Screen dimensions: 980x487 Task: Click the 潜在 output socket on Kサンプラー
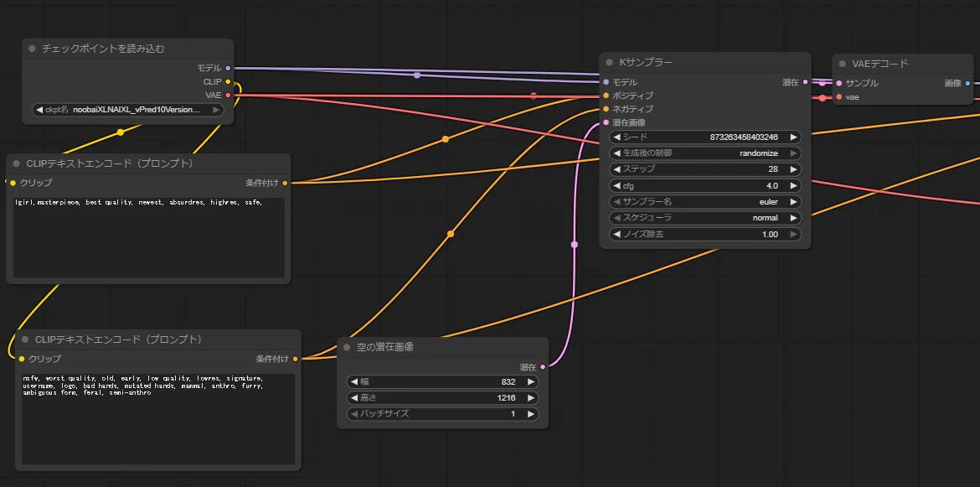[x=805, y=82]
